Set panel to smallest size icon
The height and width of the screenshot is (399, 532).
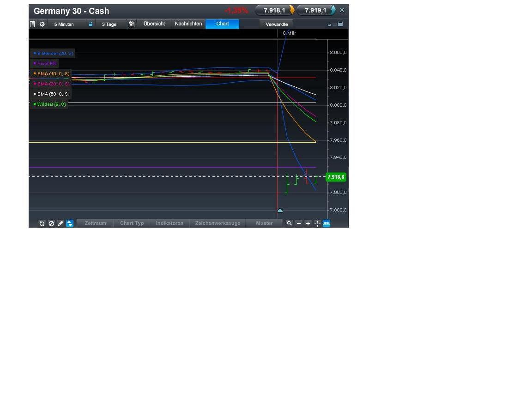pos(329,25)
